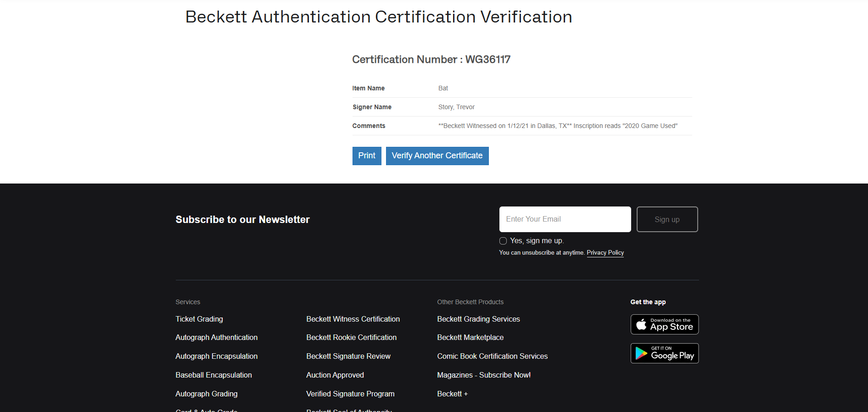Viewport: 868px width, 412px height.
Task: Go to Baseball Encapsulation link
Action: click(x=214, y=375)
